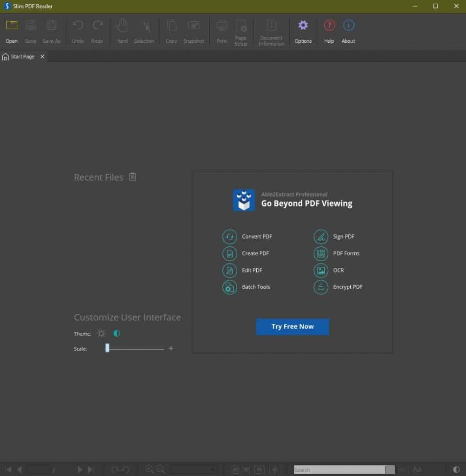Click the Save As toolbar icon

(51, 26)
